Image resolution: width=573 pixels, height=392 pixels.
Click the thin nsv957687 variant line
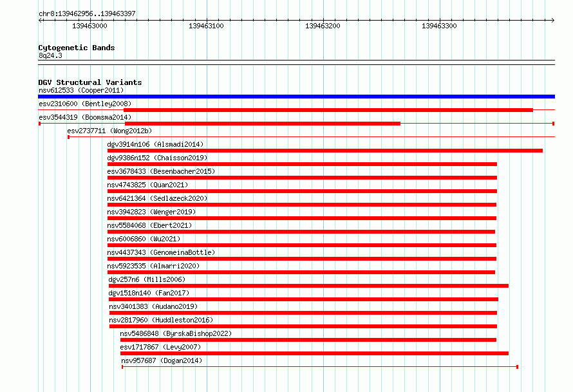pos(320,367)
